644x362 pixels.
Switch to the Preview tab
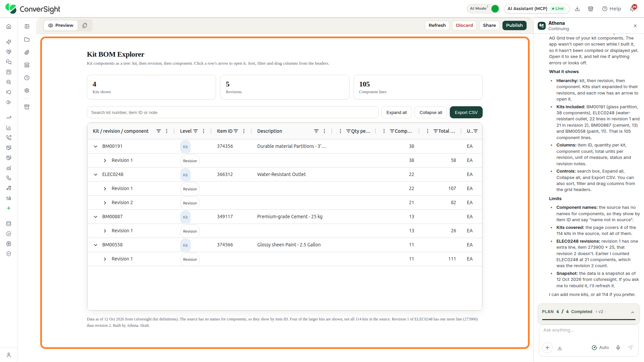(61, 25)
